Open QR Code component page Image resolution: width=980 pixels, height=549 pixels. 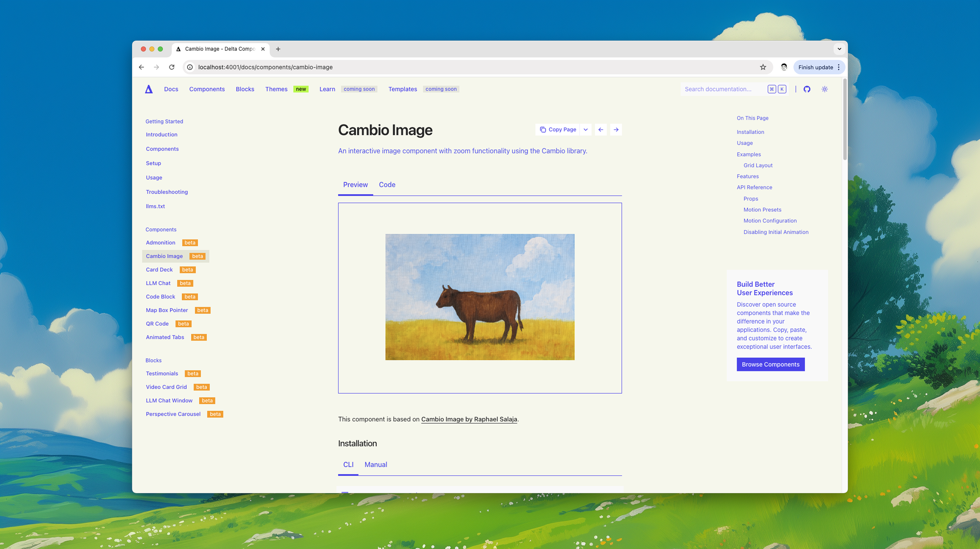[x=157, y=324]
